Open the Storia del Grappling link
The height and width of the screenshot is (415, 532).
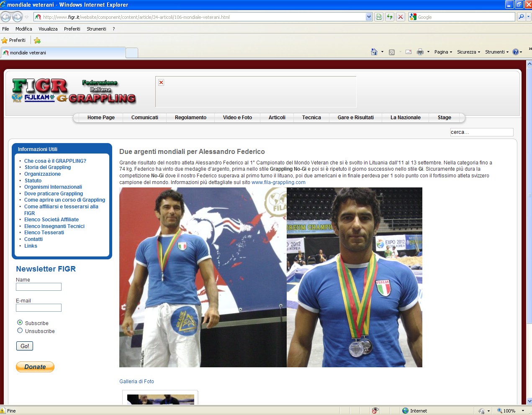click(47, 167)
